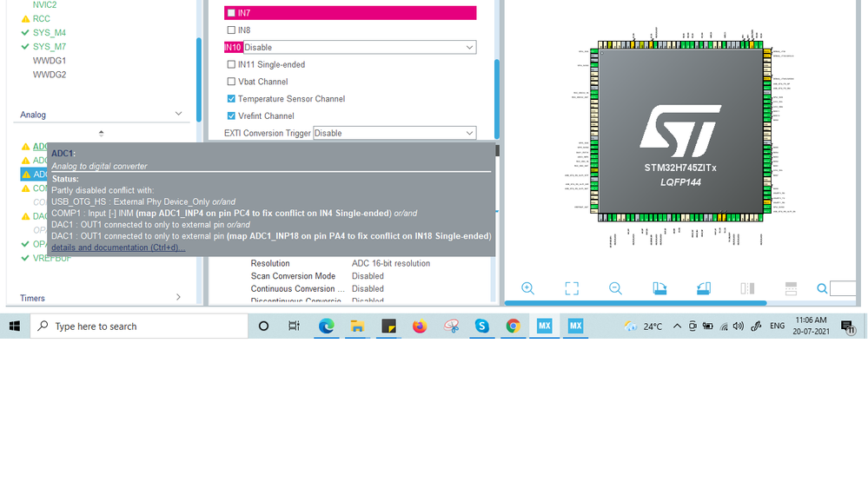Select VREFBUF peripheral
The width and height of the screenshot is (868, 488).
(x=51, y=258)
